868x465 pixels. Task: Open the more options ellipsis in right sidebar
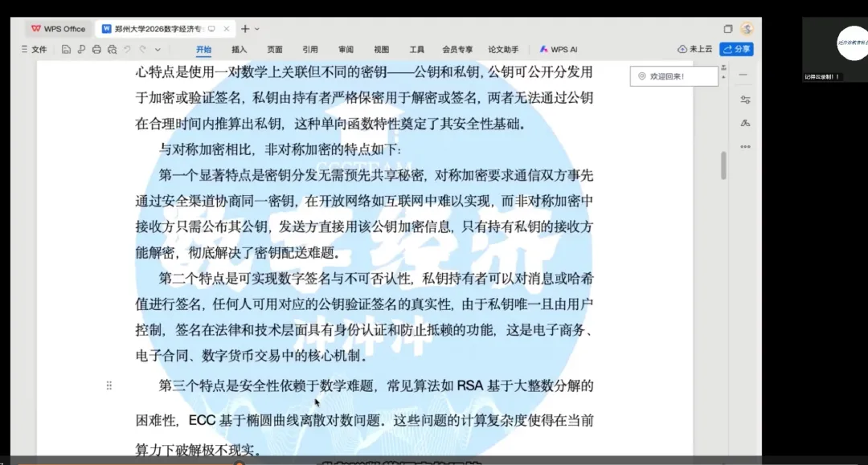click(745, 147)
